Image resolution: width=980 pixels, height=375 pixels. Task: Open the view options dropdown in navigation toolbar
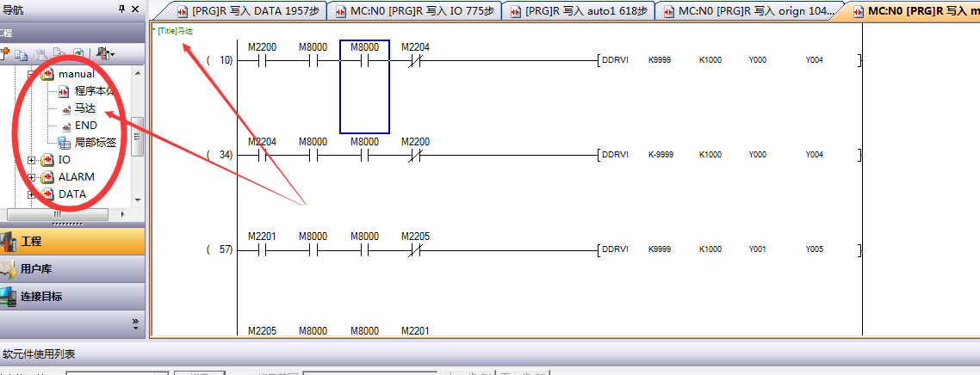coord(104,54)
